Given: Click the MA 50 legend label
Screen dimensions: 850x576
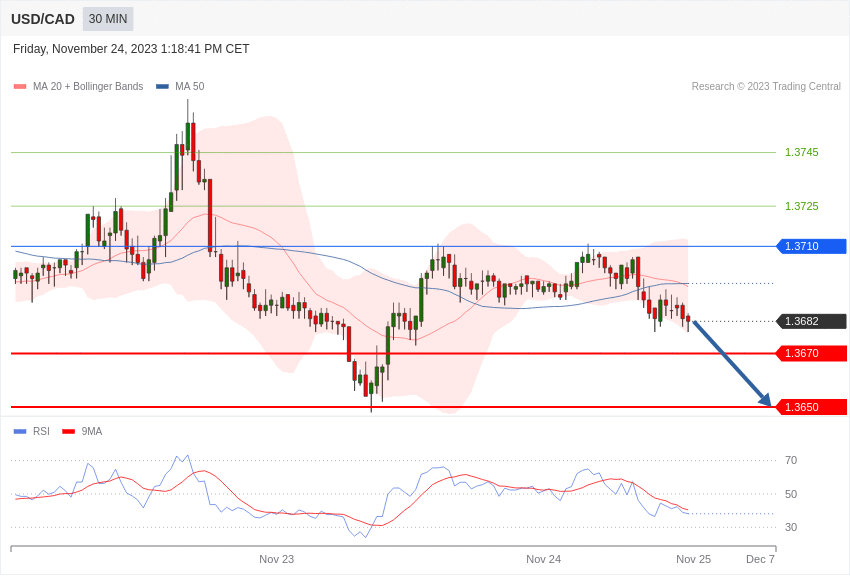Looking at the screenshot, I should pyautogui.click(x=190, y=86).
